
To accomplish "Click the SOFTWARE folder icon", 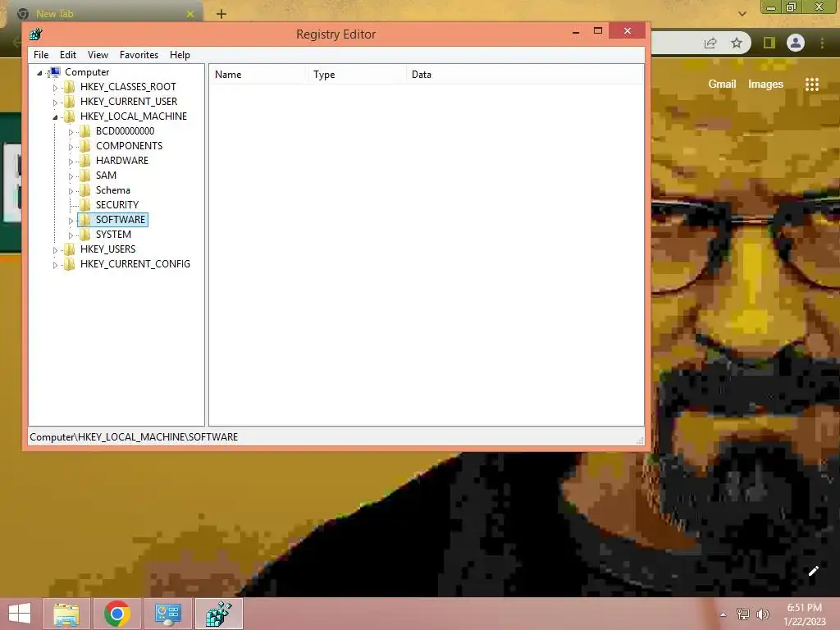I will (x=84, y=220).
